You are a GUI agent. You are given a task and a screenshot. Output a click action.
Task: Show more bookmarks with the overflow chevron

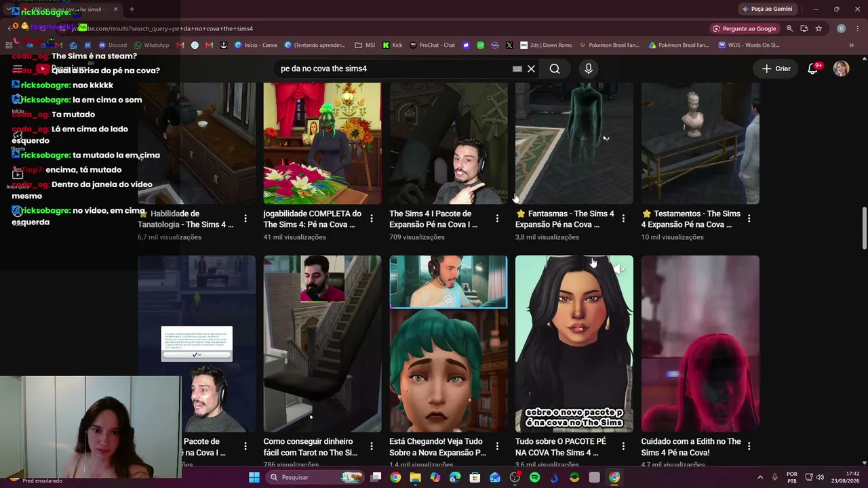click(851, 45)
